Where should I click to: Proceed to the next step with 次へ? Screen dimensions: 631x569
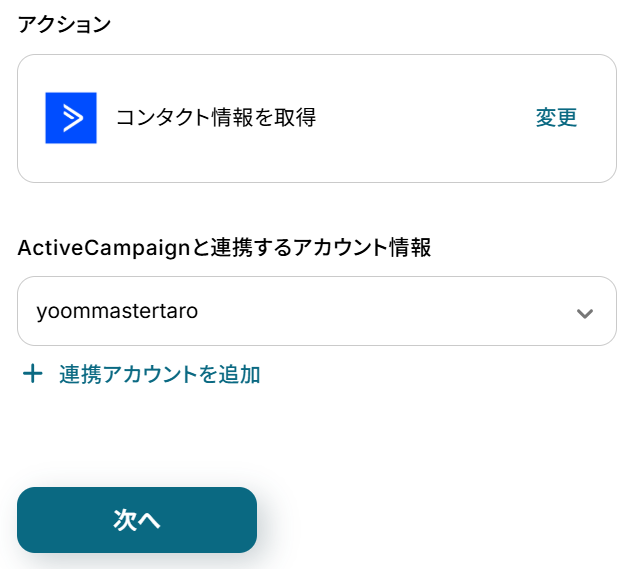coord(137,520)
